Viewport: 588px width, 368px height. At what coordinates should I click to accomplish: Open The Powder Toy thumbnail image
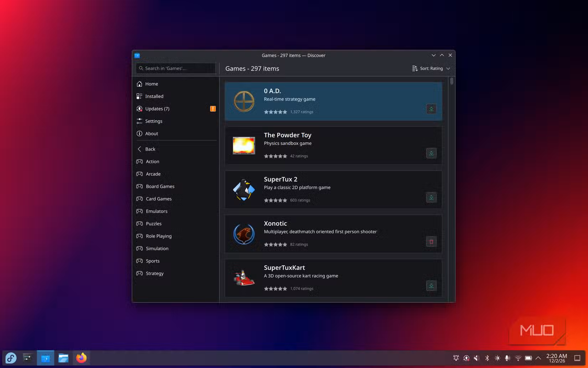click(244, 145)
